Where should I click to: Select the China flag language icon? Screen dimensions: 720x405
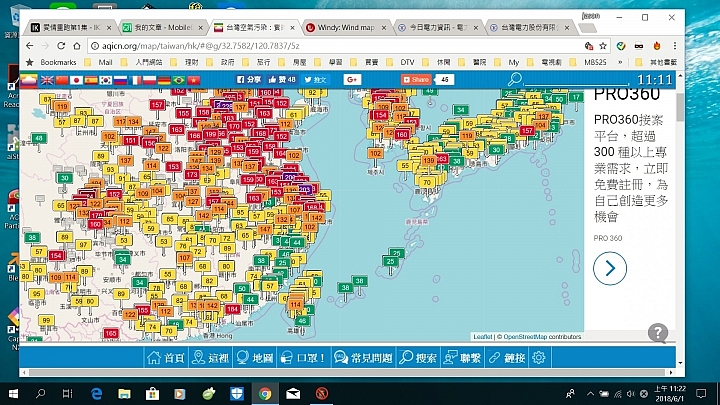62,80
